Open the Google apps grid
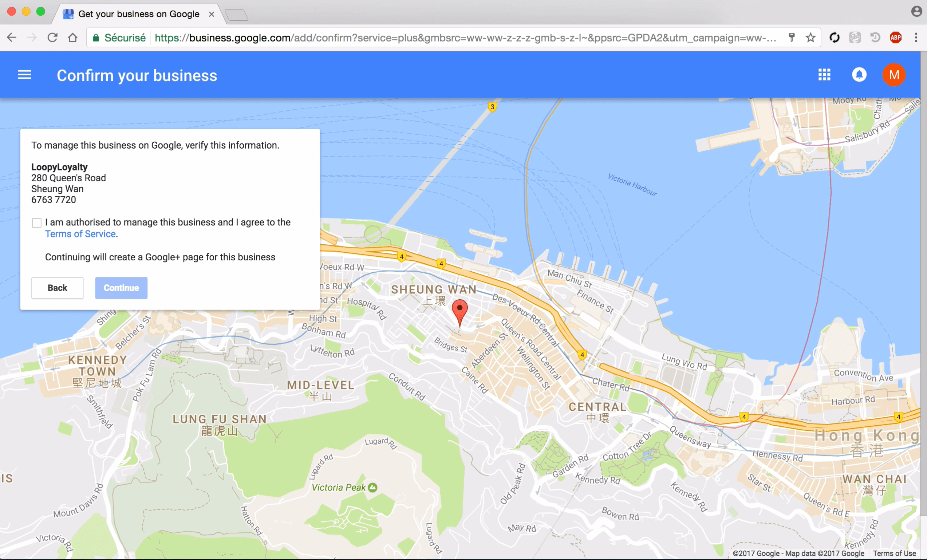927x560 pixels. pyautogui.click(x=824, y=75)
